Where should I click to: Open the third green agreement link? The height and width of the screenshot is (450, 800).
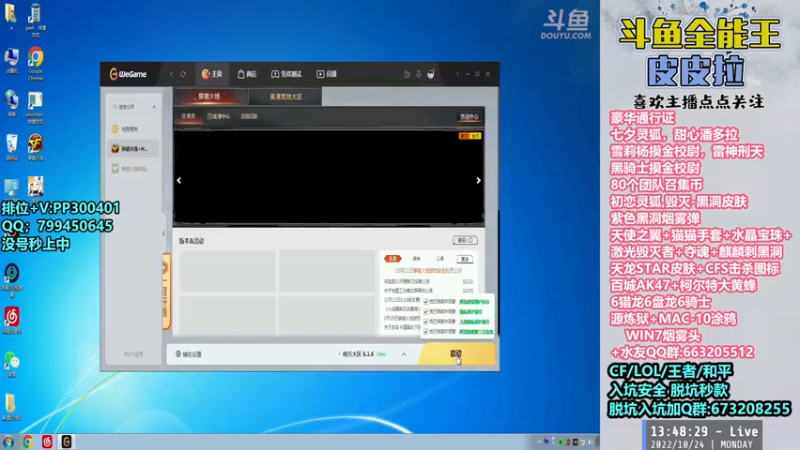[474, 322]
